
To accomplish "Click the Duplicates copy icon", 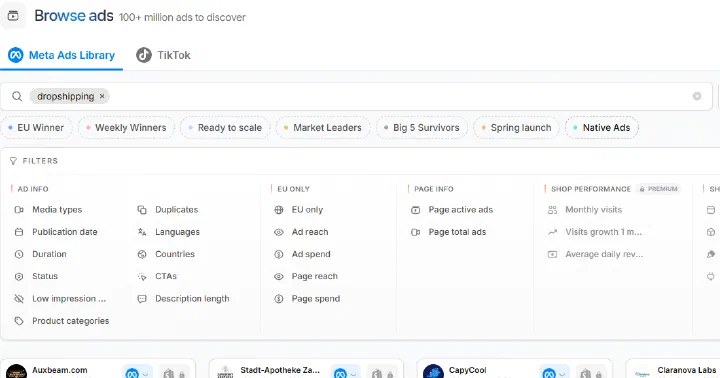I will [x=142, y=210].
